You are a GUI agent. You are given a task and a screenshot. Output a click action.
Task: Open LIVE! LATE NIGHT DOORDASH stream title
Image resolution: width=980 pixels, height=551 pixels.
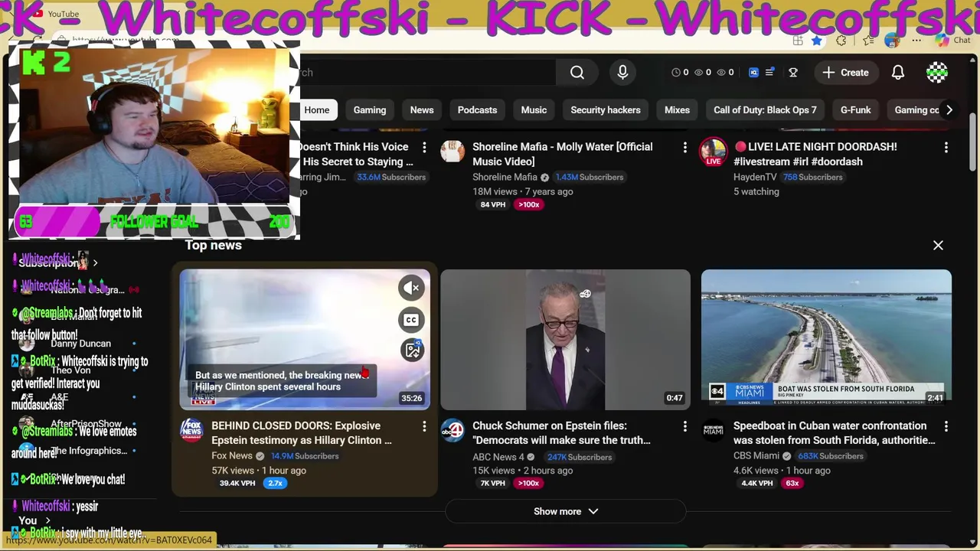815,154
